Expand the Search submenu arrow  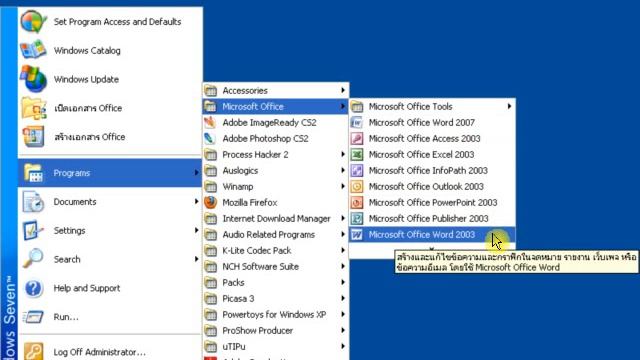point(196,259)
